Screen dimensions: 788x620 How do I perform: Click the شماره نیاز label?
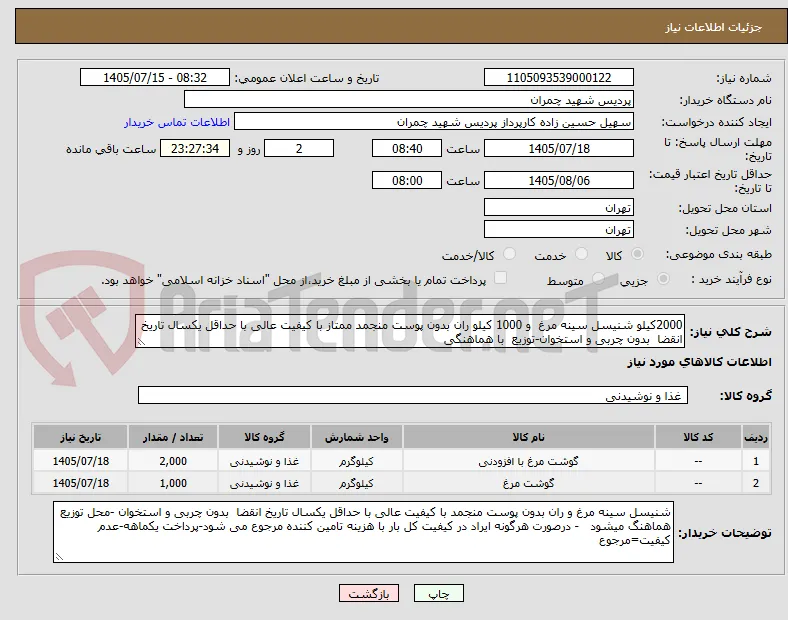(744, 78)
